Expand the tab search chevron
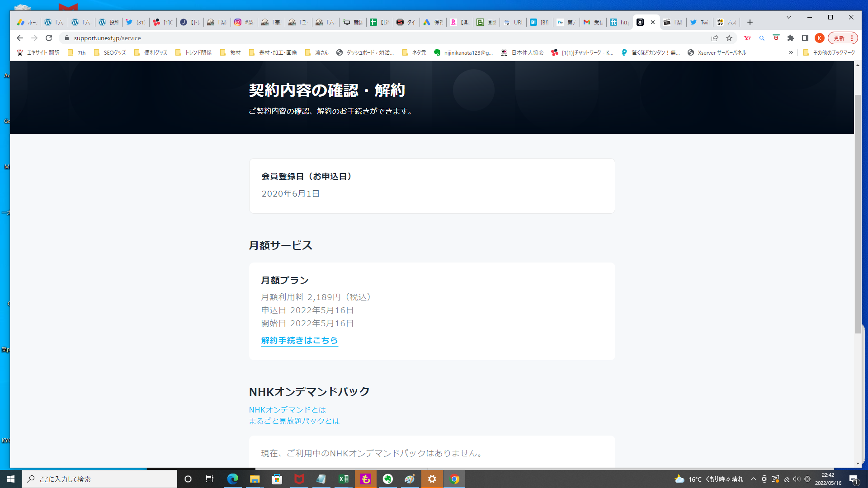 [x=789, y=17]
